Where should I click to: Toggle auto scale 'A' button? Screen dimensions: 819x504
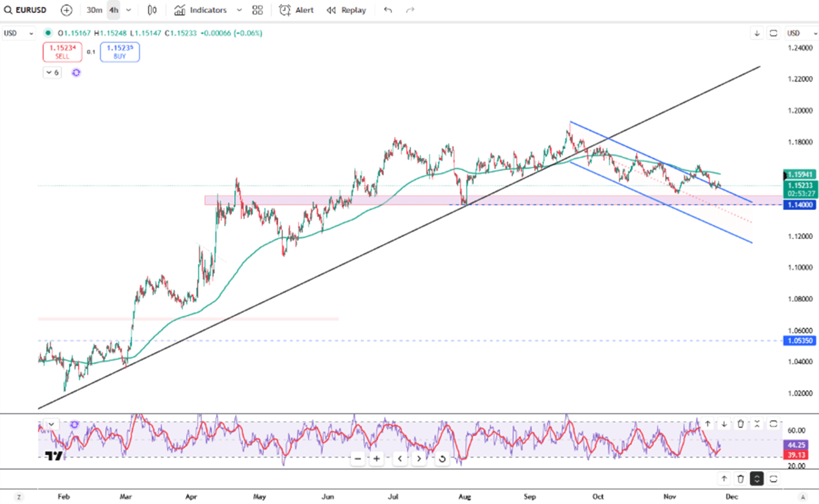pyautogui.click(x=802, y=497)
